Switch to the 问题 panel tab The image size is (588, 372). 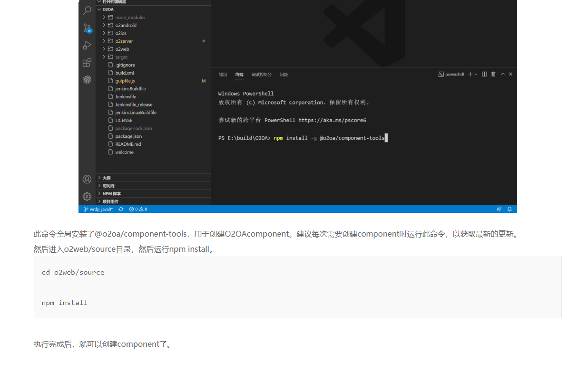tap(284, 75)
